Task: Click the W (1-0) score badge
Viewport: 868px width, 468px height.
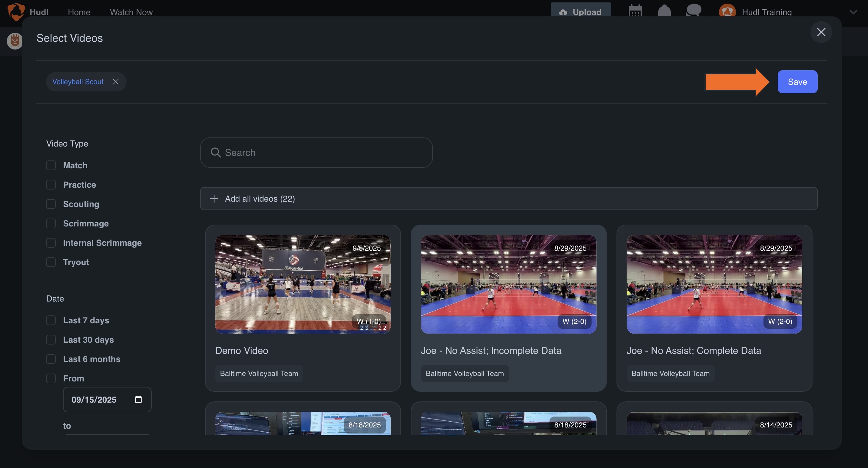Action: pos(369,321)
